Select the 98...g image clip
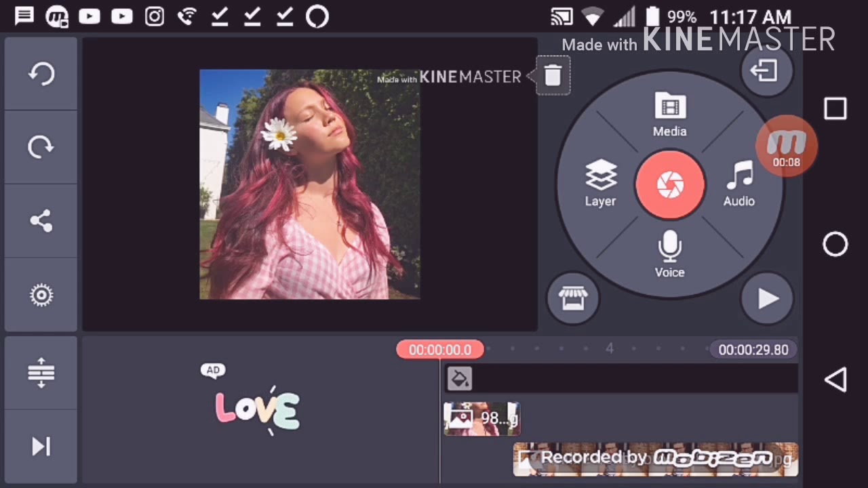This screenshot has height=488, width=868. pos(481,419)
